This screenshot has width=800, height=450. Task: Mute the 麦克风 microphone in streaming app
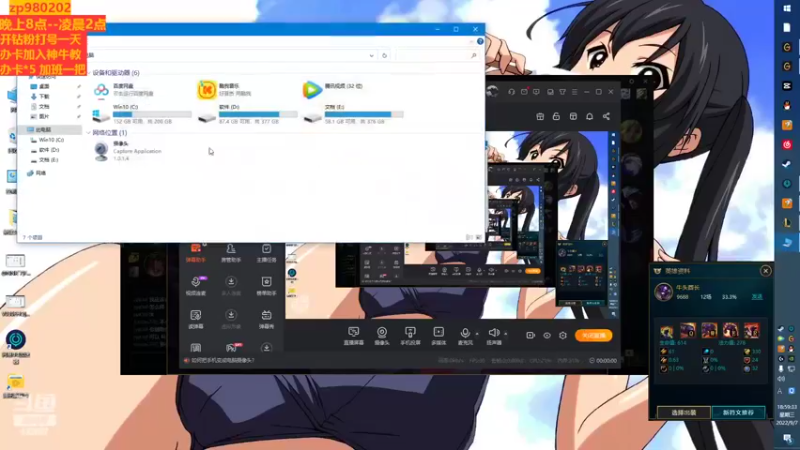(465, 336)
